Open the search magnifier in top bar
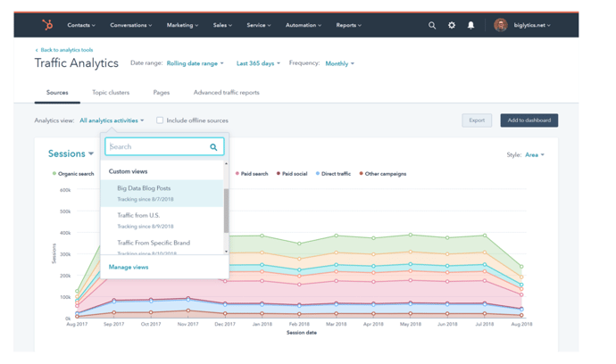This screenshot has height=364, width=616. pos(432,26)
